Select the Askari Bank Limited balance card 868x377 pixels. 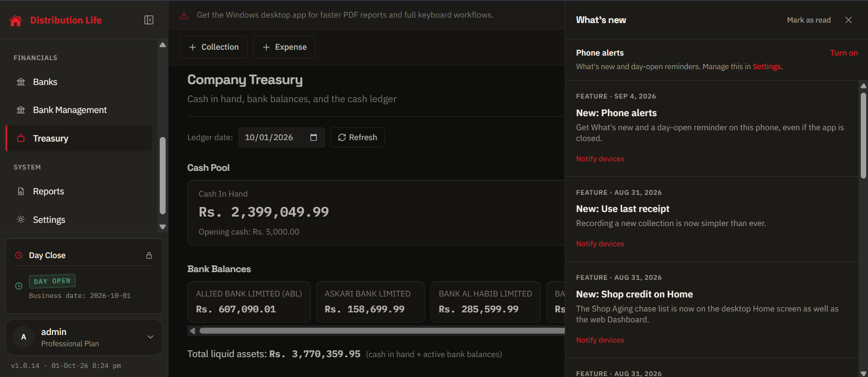[x=371, y=302]
